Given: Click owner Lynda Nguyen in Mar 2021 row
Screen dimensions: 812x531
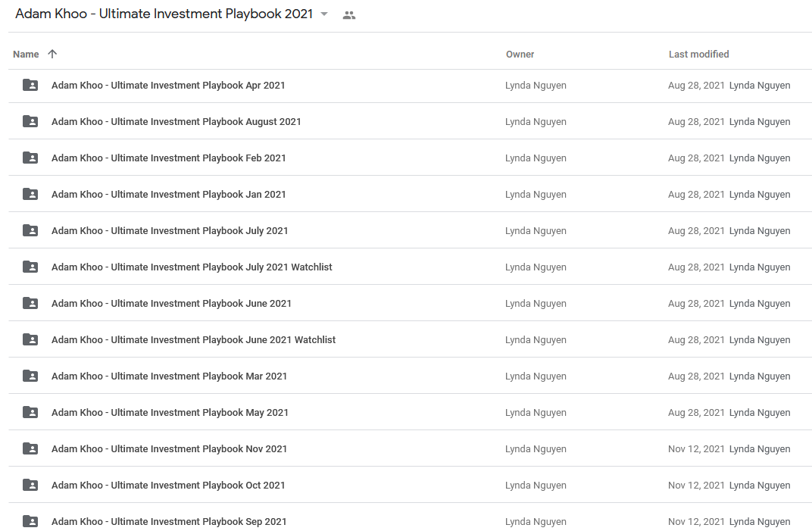Looking at the screenshot, I should pos(536,376).
